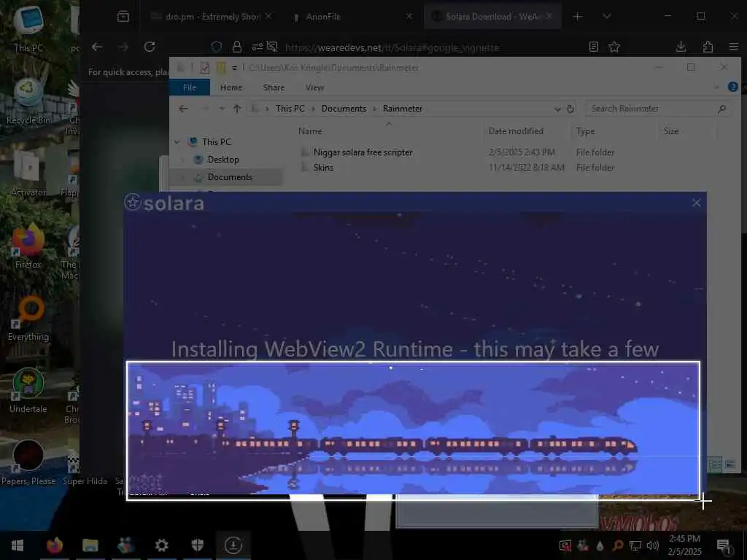Image resolution: width=747 pixels, height=560 pixels.
Task: Open a new Firefox tab with plus
Action: tap(578, 16)
